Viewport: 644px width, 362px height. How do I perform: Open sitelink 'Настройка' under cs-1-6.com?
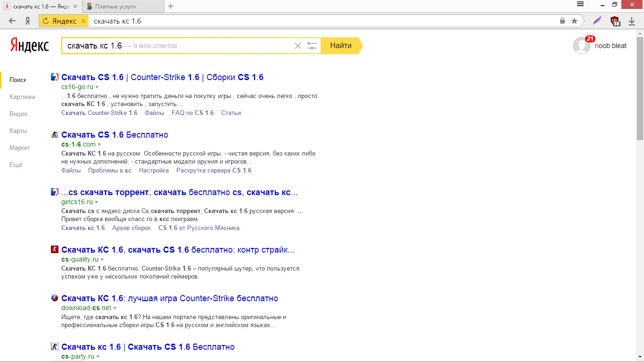click(154, 171)
